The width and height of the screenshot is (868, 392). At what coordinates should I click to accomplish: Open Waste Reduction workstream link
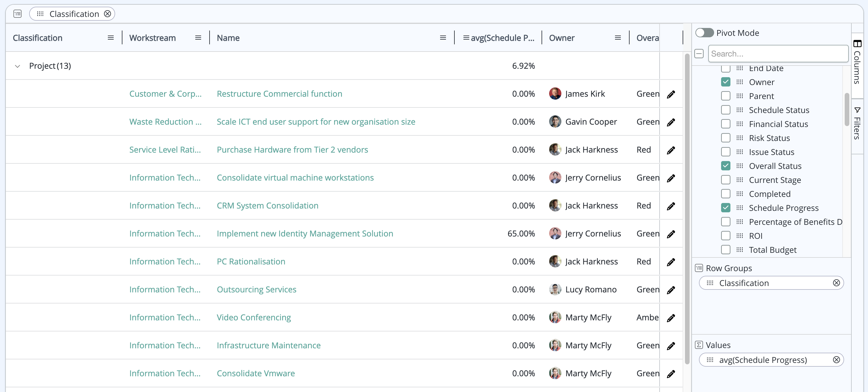tap(165, 121)
